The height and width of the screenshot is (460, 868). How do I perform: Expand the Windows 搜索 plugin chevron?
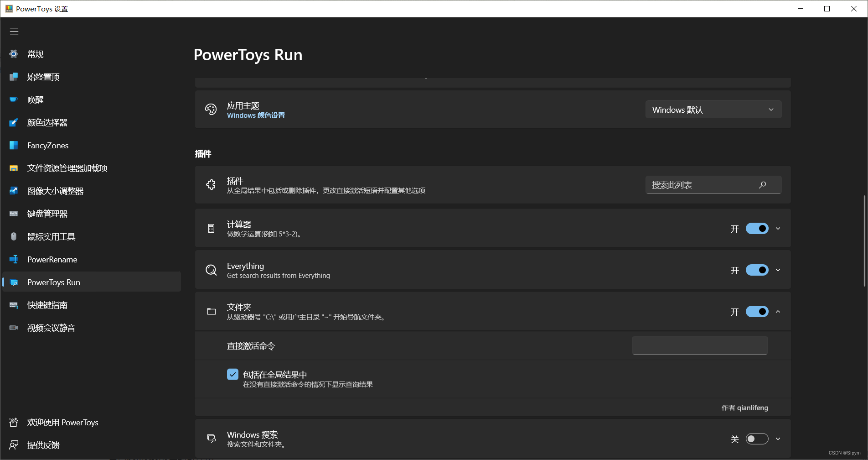click(778, 439)
